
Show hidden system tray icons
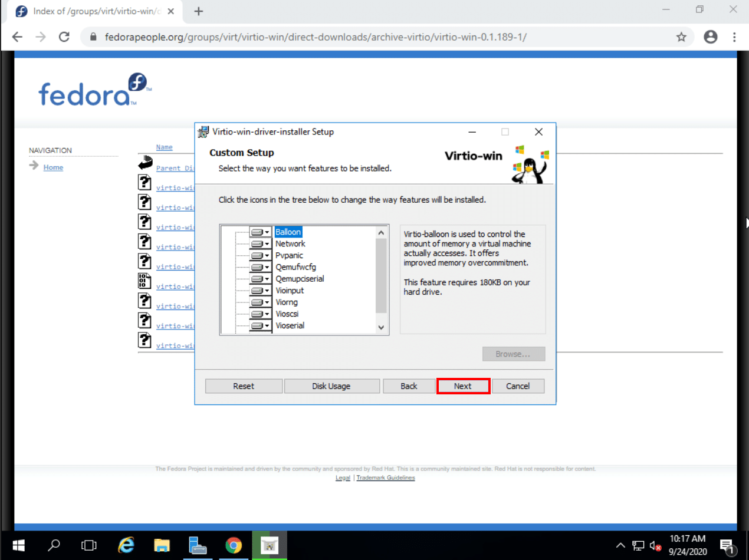(x=620, y=545)
